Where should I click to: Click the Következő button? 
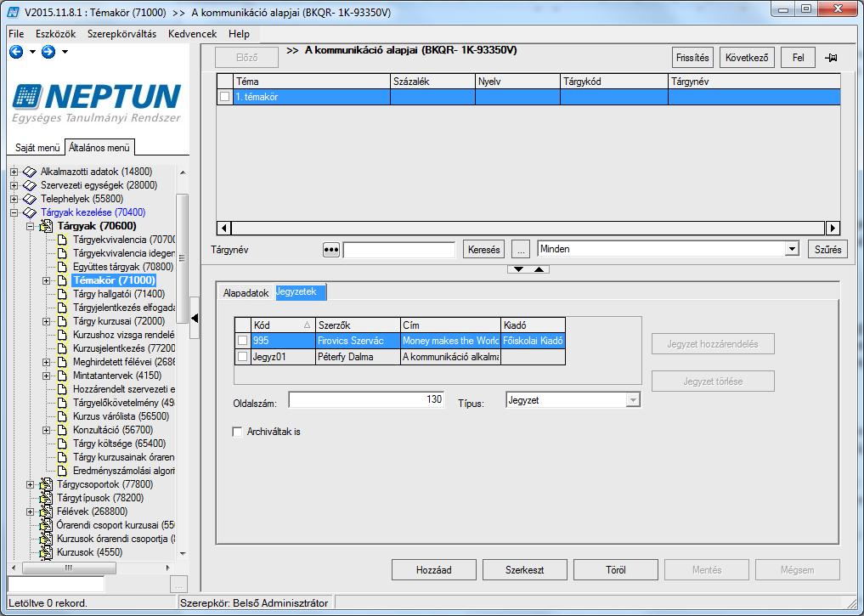click(x=747, y=57)
